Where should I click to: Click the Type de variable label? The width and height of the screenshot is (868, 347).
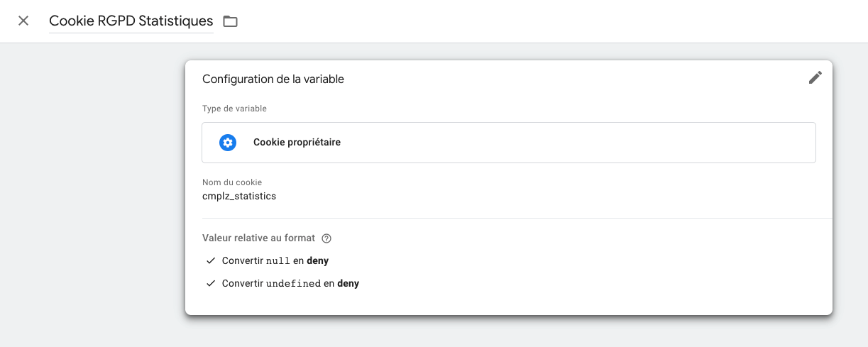[234, 109]
